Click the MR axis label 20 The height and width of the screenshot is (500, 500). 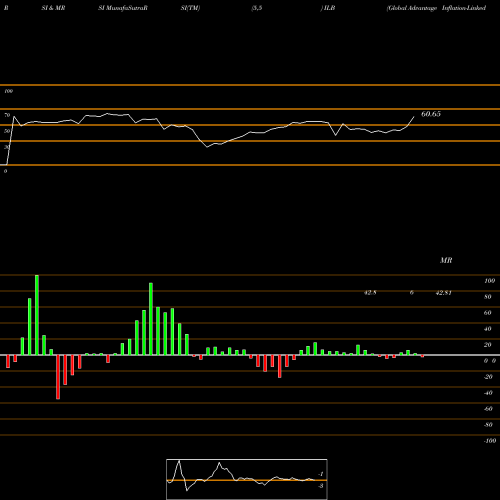488,345
